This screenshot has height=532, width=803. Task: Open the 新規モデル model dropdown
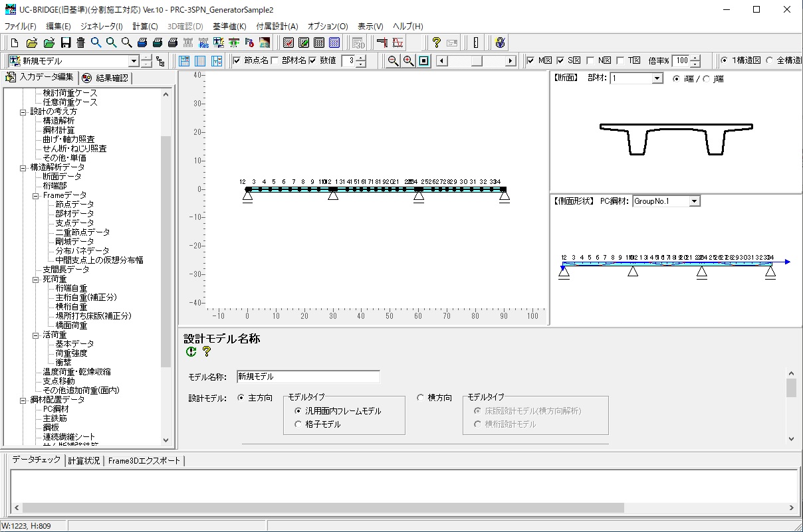point(133,61)
